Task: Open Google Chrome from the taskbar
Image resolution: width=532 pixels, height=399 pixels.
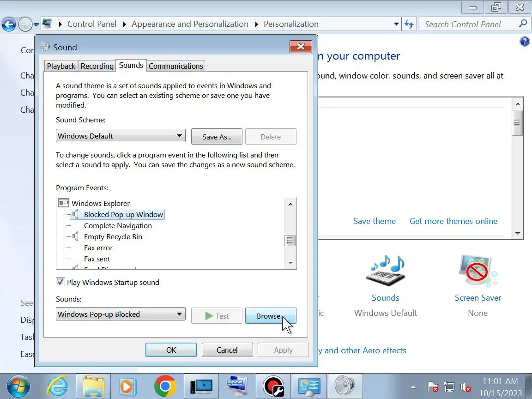Action: (x=165, y=386)
